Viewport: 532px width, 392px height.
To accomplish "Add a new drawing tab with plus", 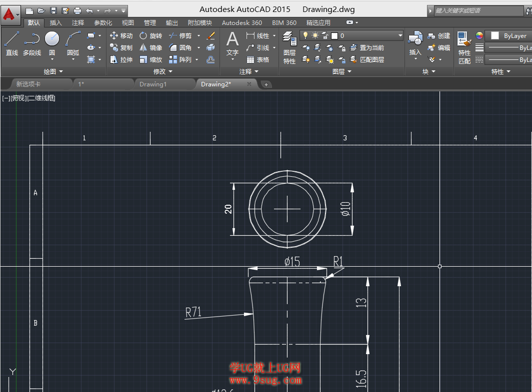I will click(x=266, y=84).
